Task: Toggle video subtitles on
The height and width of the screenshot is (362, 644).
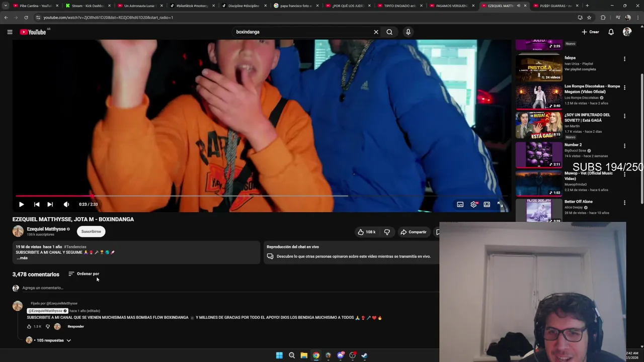Action: [x=460, y=205]
